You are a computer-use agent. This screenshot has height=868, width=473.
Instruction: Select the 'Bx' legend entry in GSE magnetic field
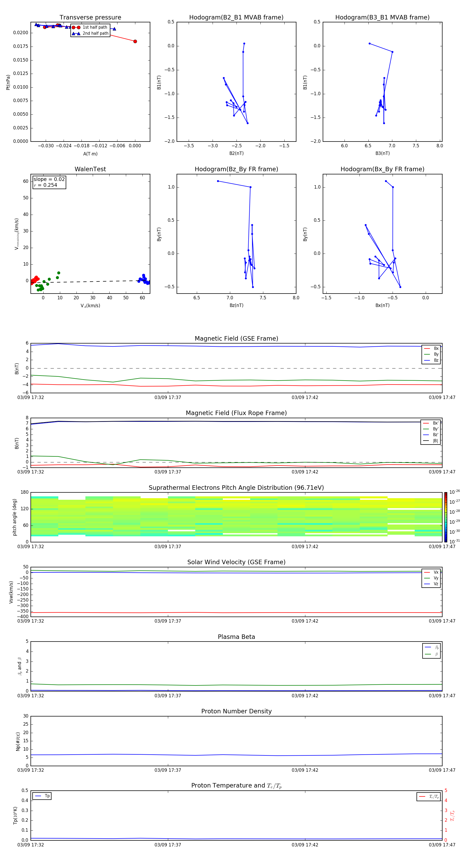431,349
